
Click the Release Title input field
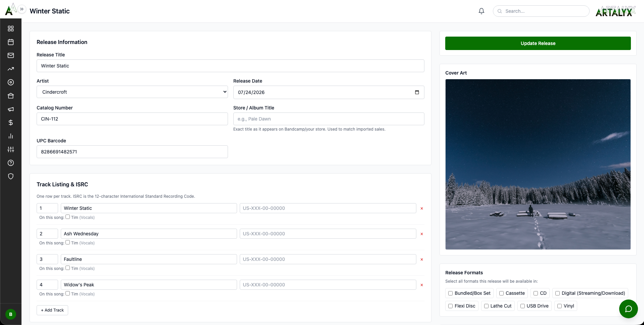(x=230, y=66)
